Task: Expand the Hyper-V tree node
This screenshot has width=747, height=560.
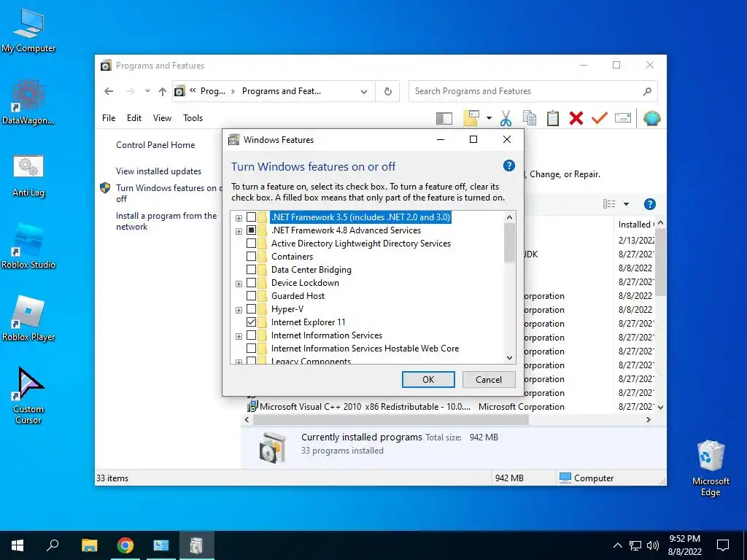Action: [239, 310]
